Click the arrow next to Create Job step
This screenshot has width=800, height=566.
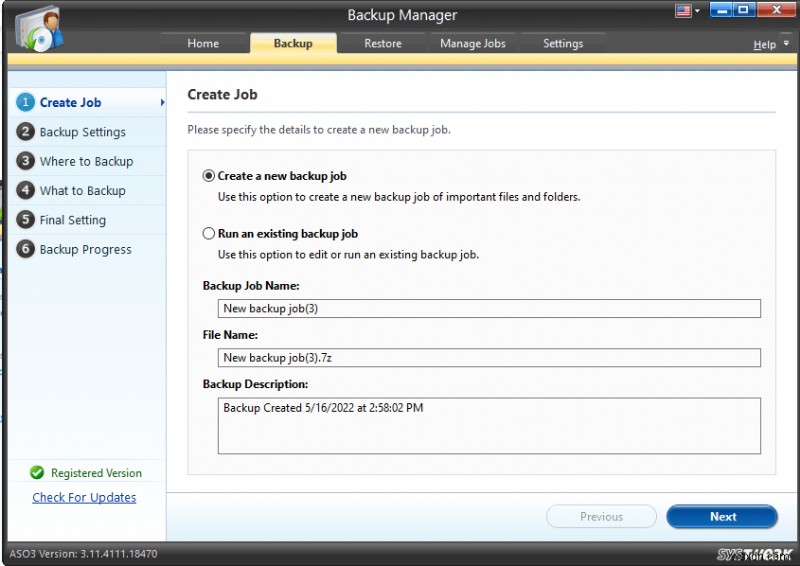pyautogui.click(x=162, y=103)
